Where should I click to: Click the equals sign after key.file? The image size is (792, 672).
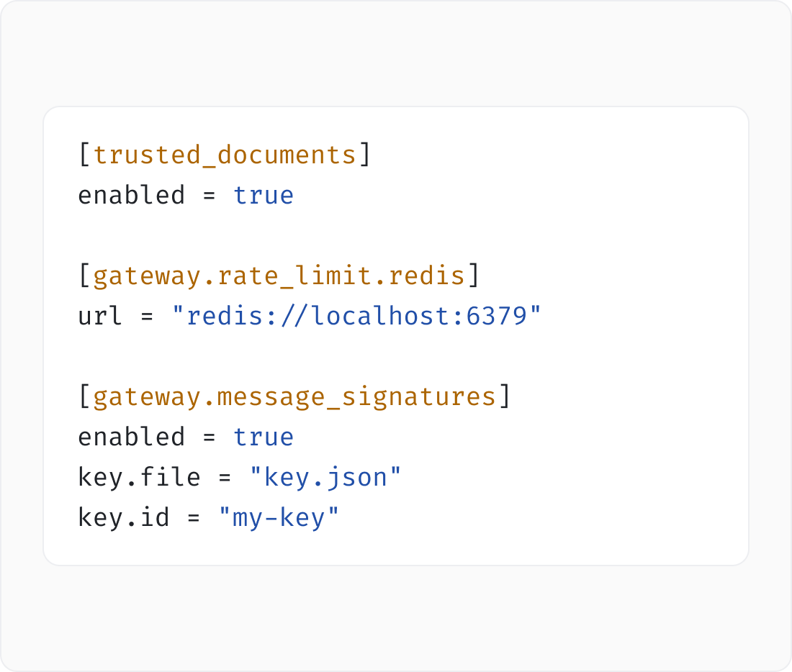coord(225,478)
